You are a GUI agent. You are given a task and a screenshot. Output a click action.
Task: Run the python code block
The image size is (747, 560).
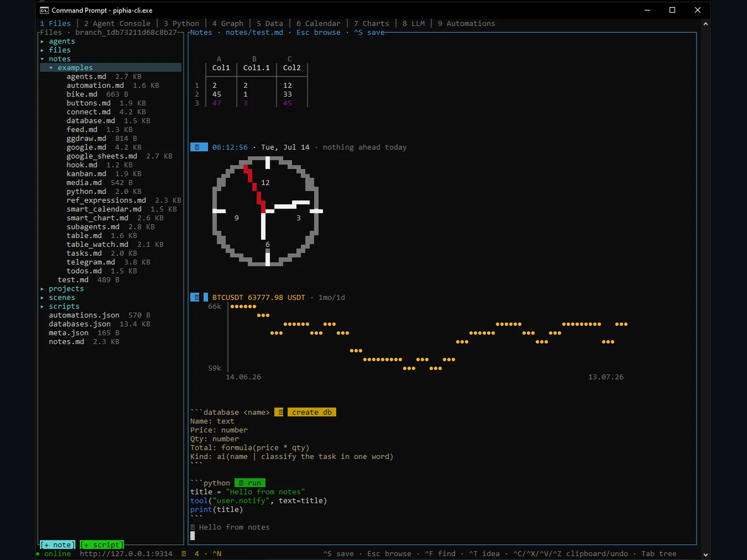250,483
